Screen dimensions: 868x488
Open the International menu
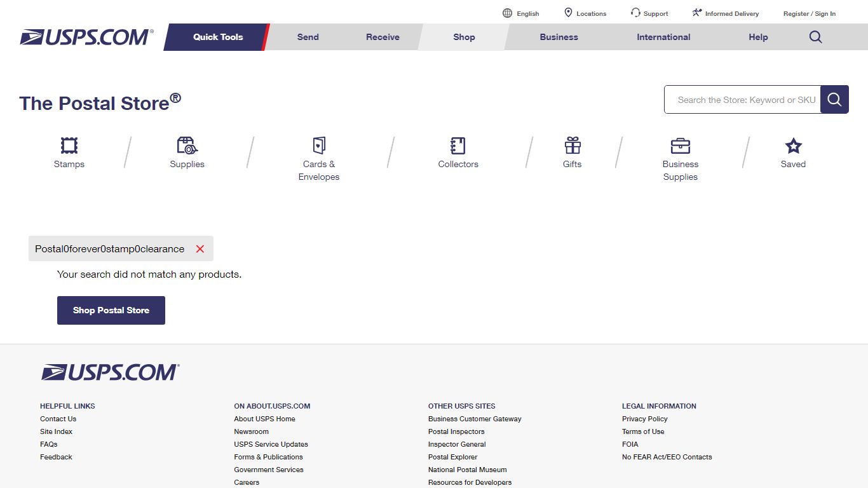point(663,37)
